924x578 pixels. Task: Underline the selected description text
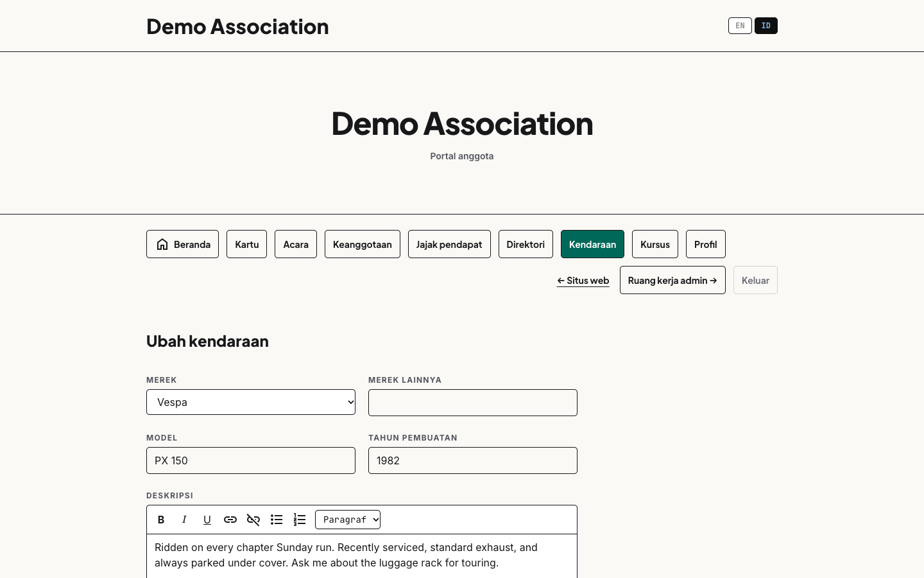[207, 520]
